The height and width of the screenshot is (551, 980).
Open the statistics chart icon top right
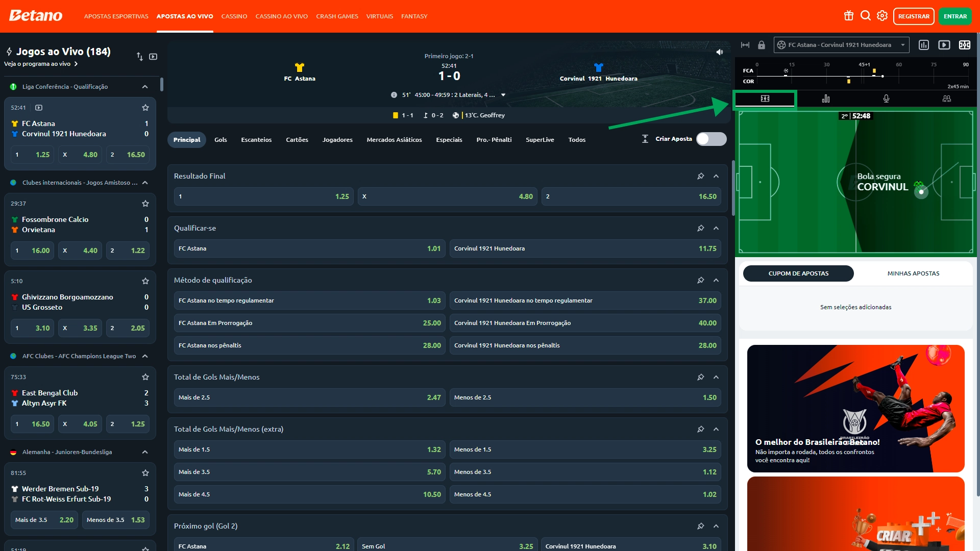[x=924, y=45]
